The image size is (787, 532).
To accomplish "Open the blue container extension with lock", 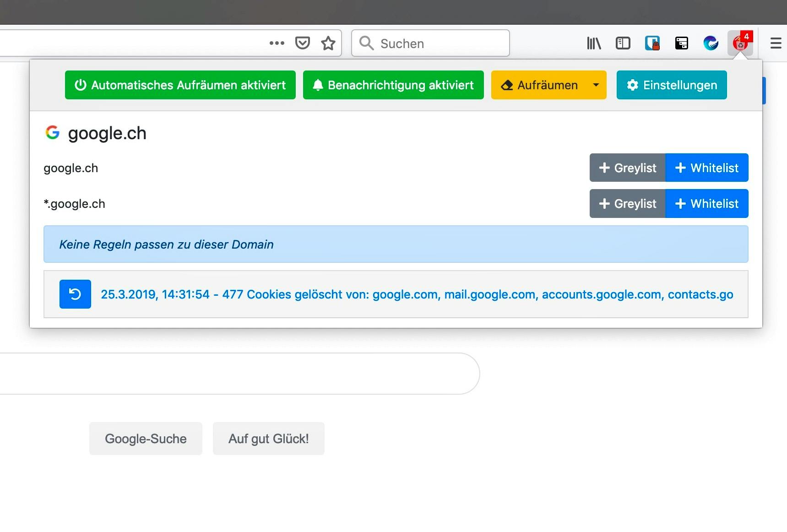I will point(652,43).
